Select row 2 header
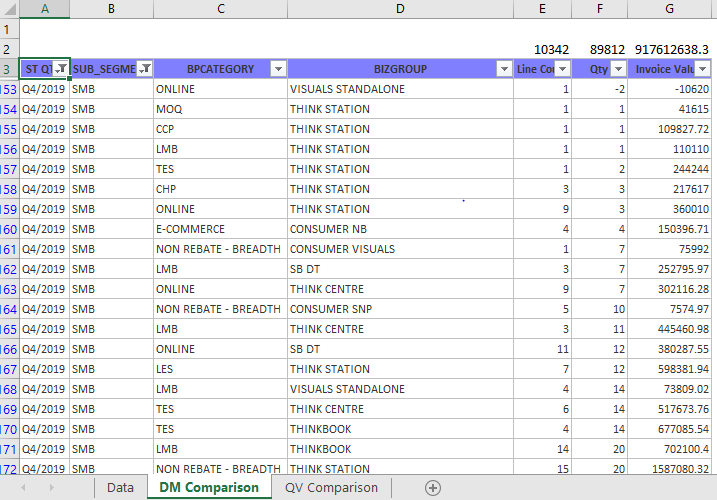This screenshot has height=500, width=717. click(9, 49)
